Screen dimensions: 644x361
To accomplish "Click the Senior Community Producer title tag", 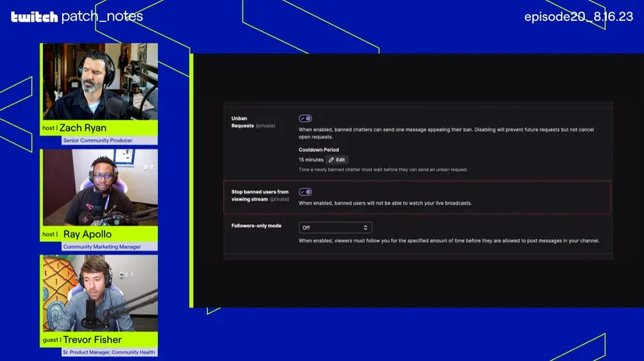I will [98, 141].
